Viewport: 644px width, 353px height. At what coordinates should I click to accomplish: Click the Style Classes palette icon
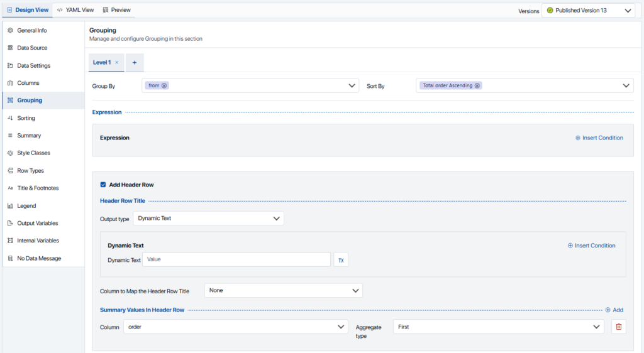(10, 153)
